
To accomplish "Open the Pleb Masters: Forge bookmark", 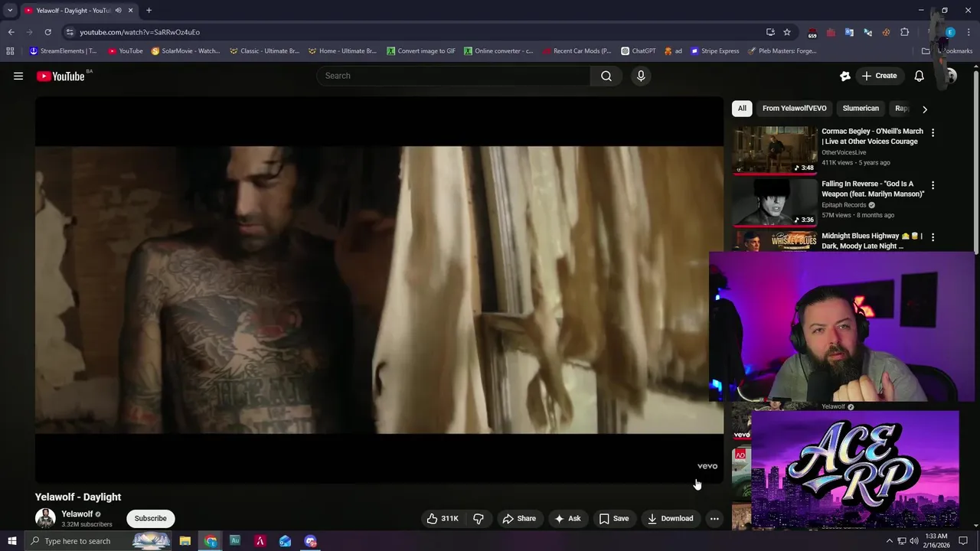I will pos(782,51).
